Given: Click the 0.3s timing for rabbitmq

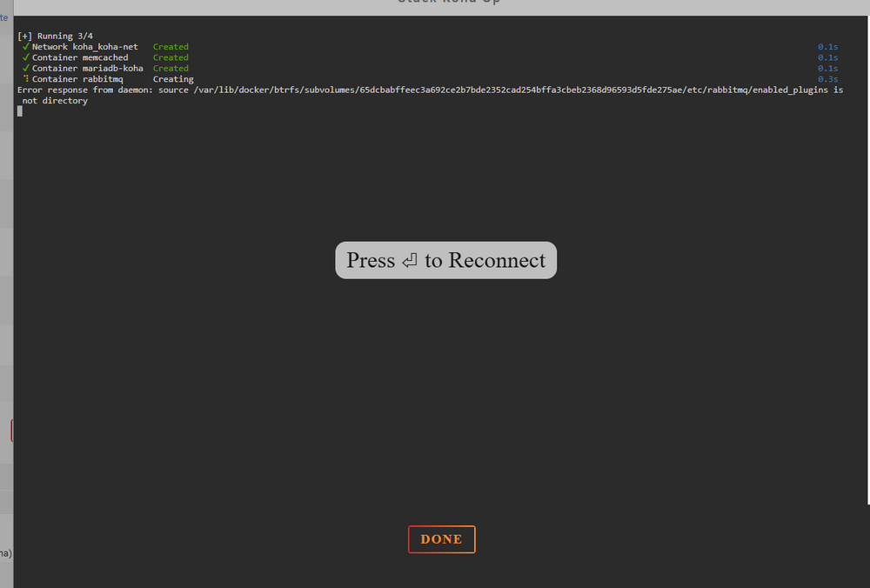Looking at the screenshot, I should tap(828, 79).
